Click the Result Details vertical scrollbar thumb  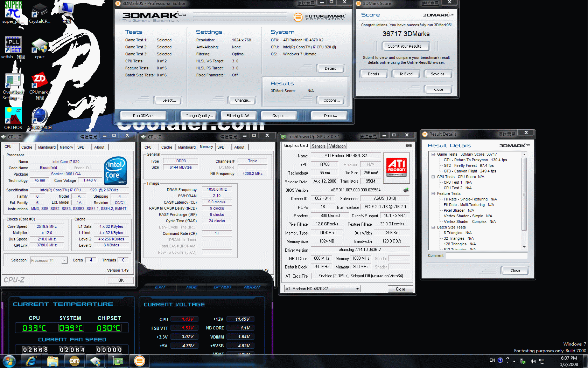[524, 193]
